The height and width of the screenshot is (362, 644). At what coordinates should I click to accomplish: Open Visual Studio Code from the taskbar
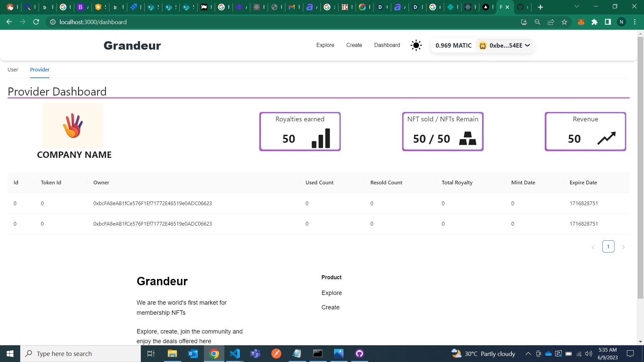(235, 354)
